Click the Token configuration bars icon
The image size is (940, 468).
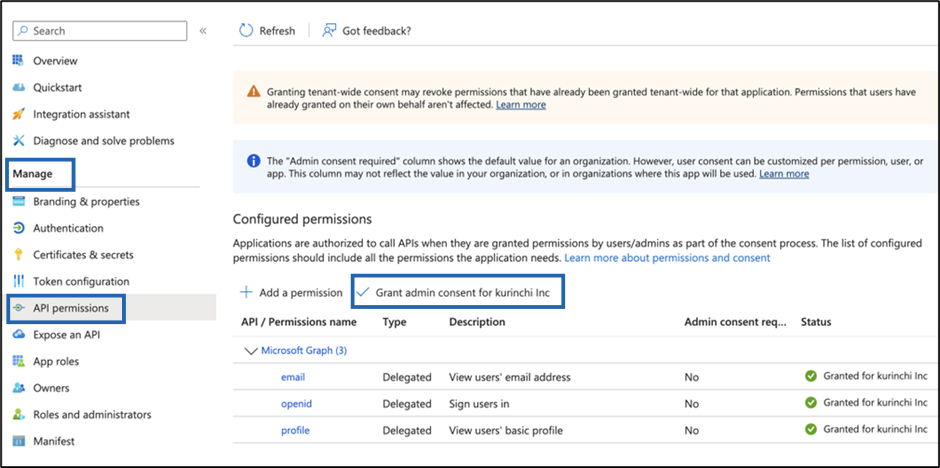point(19,281)
